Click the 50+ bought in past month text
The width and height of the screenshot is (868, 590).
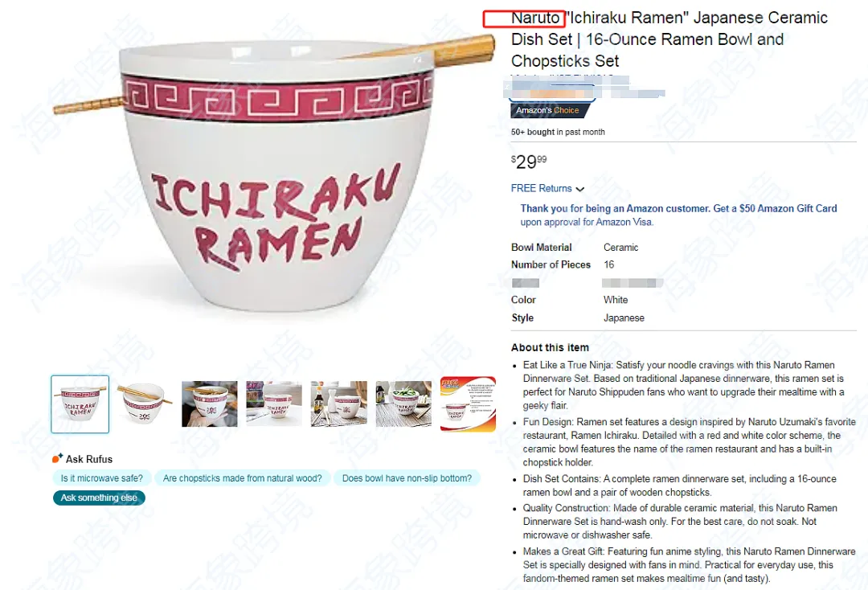(558, 132)
